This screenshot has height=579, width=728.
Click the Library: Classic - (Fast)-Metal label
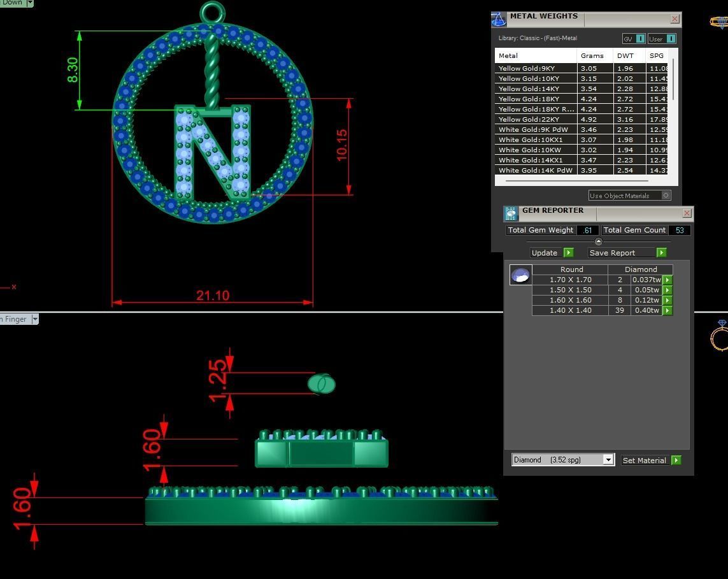pyautogui.click(x=538, y=38)
